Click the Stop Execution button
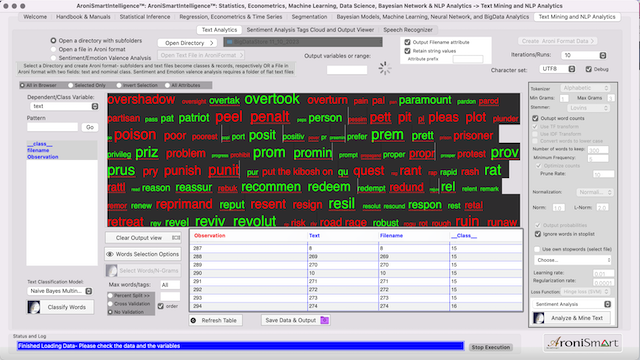The width and height of the screenshot is (640, 360). pyautogui.click(x=491, y=347)
